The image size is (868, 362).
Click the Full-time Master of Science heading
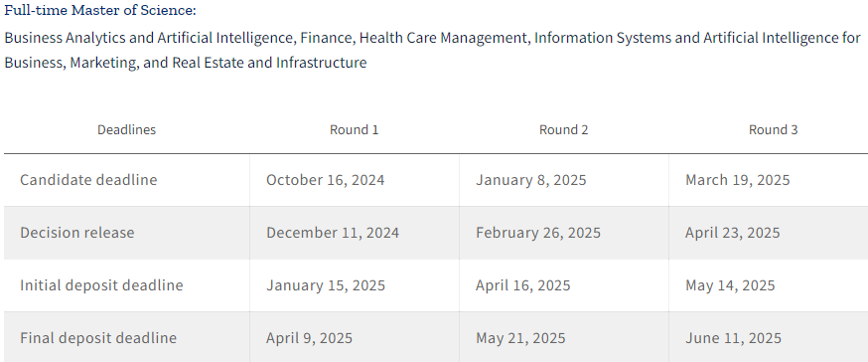pos(100,11)
